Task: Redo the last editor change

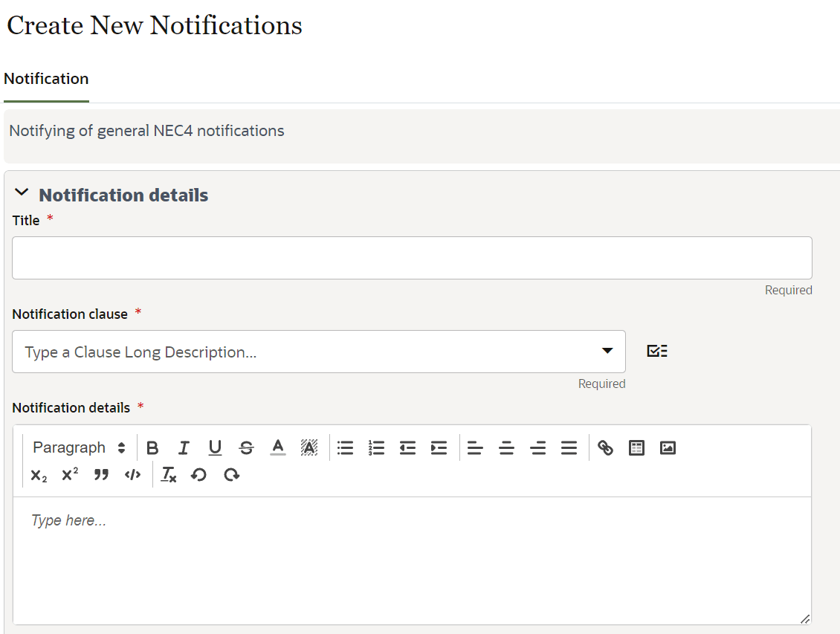Action: pos(231,474)
